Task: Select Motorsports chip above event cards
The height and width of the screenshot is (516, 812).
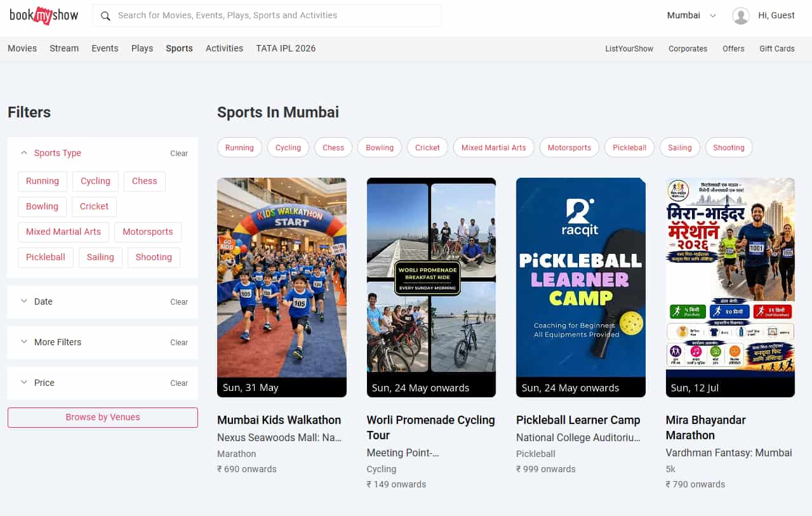Action: coord(569,147)
